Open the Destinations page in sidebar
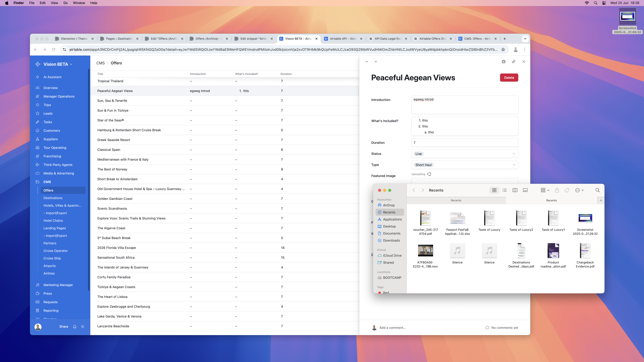Screen dimensions: 644x362 click(53, 198)
